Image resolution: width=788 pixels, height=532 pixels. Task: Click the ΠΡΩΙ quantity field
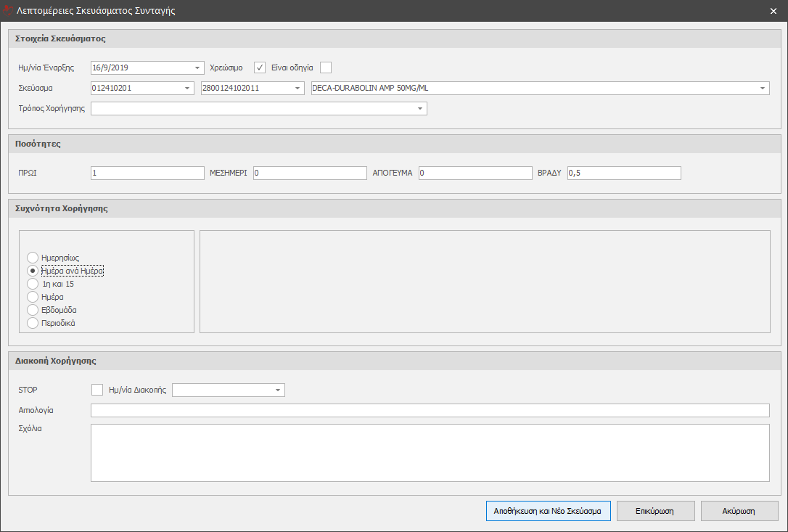tap(147, 173)
